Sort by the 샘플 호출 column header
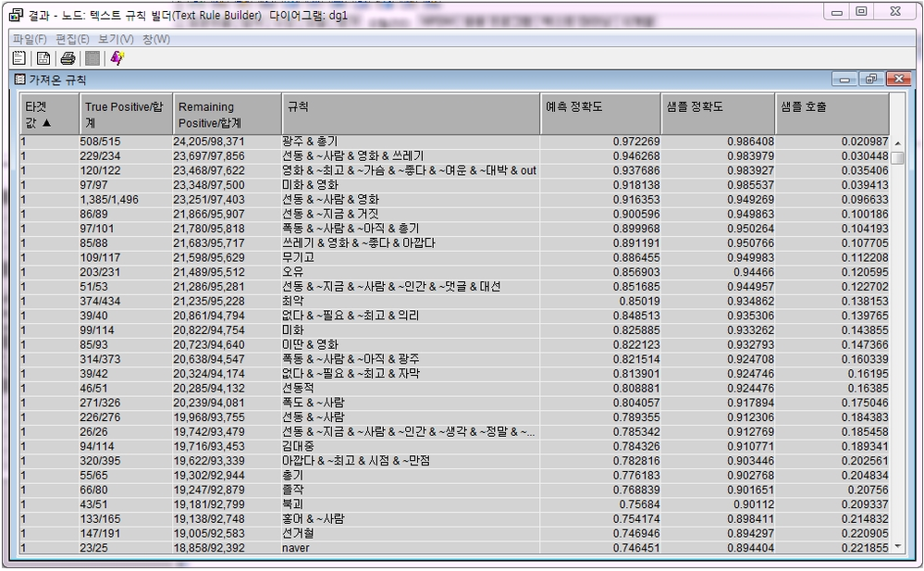924x571 pixels. coord(832,114)
